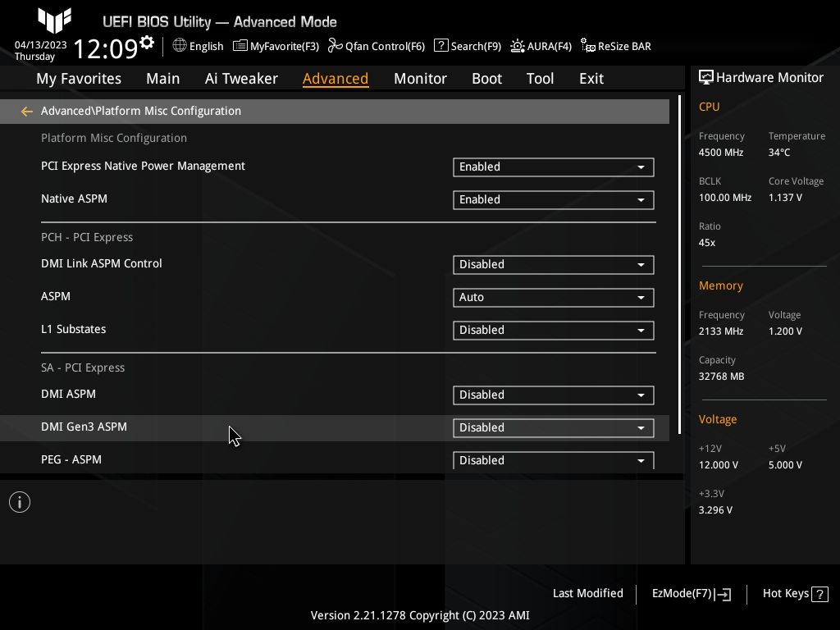Screen dimensions: 840x630
Task: Click the CPU temperature 34°C value
Action: pos(779,153)
